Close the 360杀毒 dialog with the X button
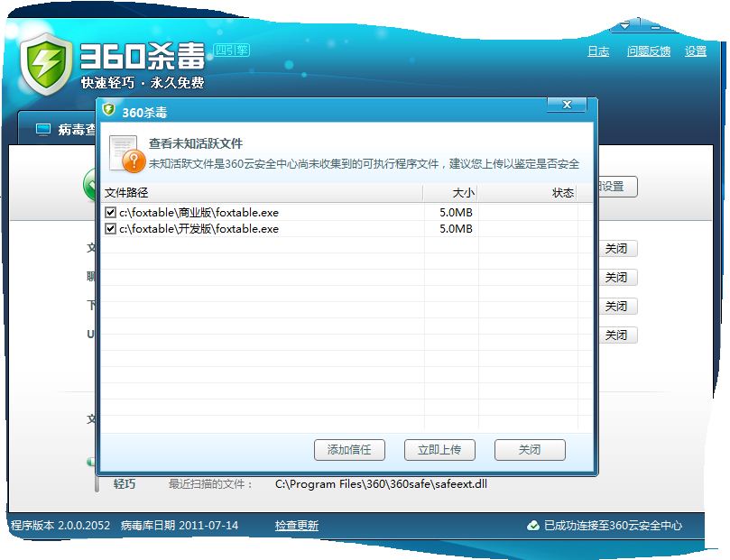Viewport: 730px width, 560px height. 567,105
